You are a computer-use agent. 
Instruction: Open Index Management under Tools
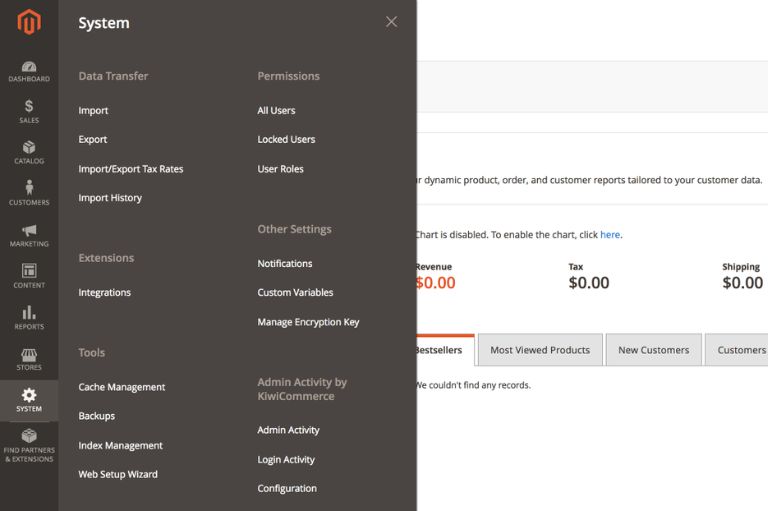coord(120,446)
